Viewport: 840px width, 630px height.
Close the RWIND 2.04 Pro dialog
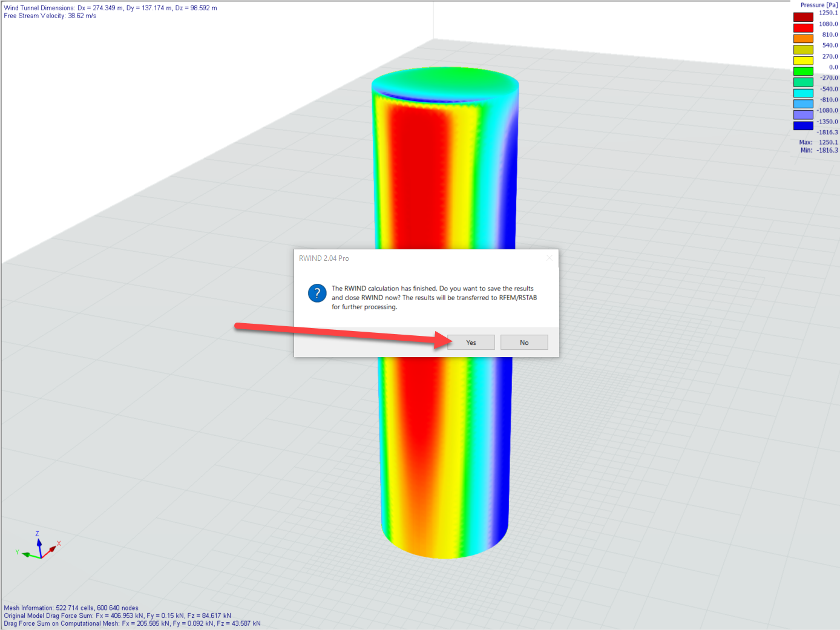(x=550, y=258)
